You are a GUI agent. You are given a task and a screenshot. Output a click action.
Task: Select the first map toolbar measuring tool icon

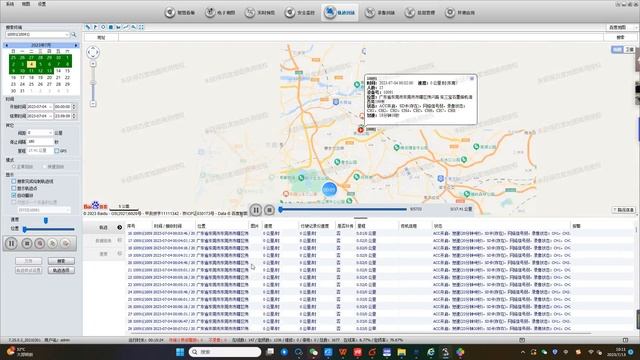pyautogui.click(x=88, y=27)
